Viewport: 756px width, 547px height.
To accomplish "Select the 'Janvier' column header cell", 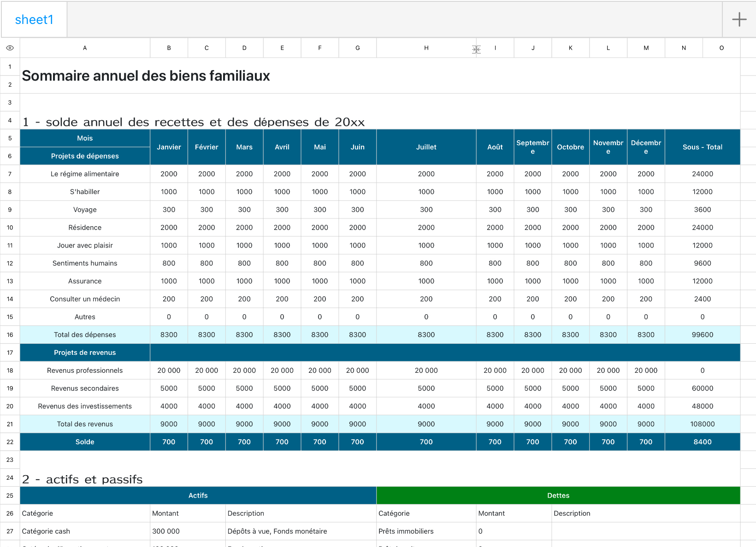I will click(x=169, y=147).
